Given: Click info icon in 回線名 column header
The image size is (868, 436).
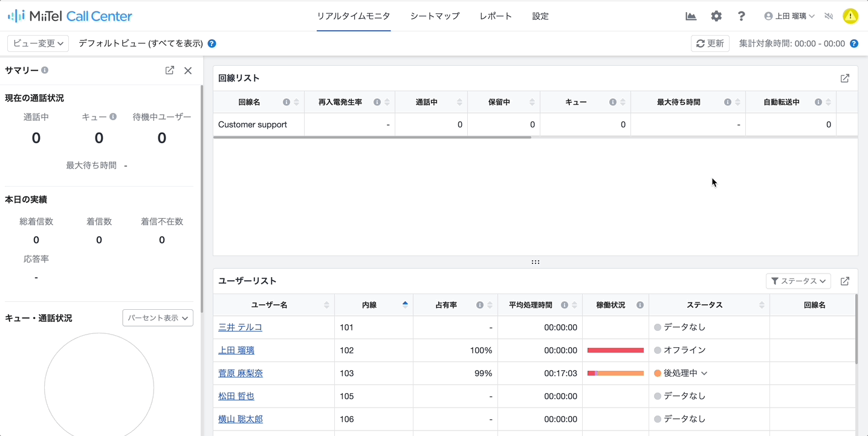Looking at the screenshot, I should [x=287, y=102].
